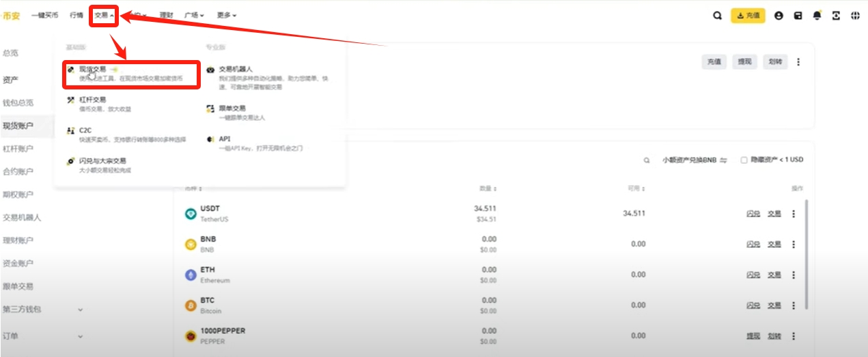868x357 pixels.
Task: Open the search magnifier icon in header
Action: (717, 16)
